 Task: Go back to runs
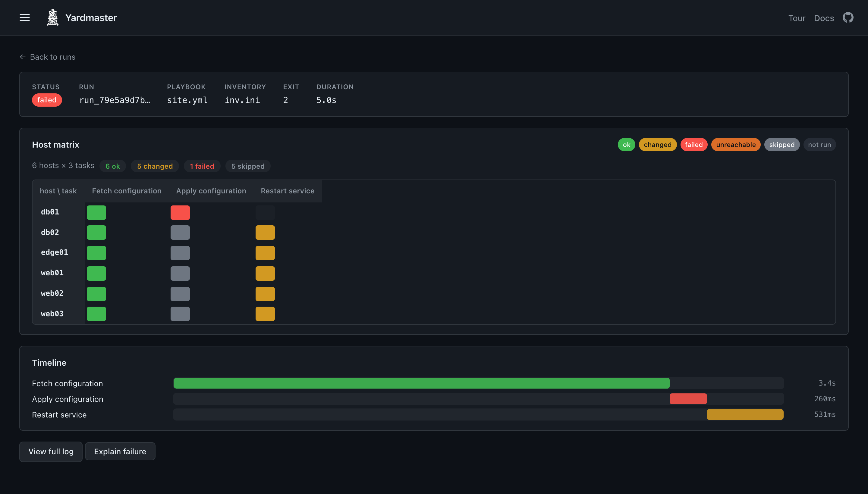48,57
